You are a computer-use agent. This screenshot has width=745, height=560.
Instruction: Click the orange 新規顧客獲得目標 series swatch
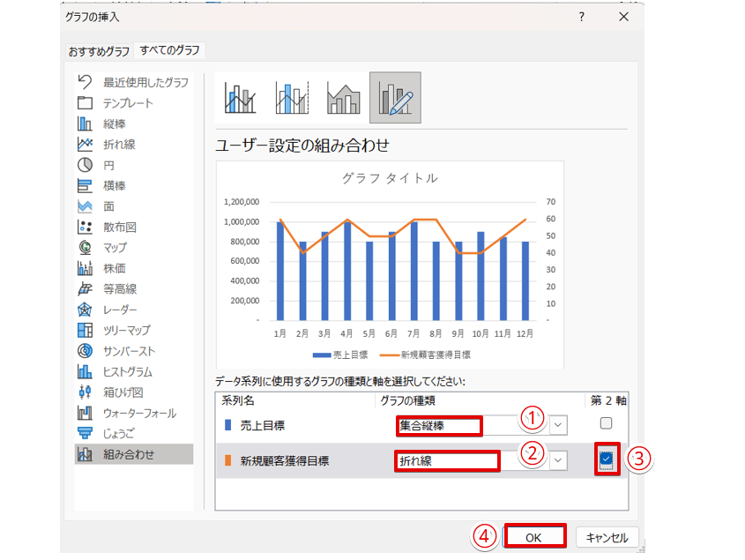pos(228,460)
